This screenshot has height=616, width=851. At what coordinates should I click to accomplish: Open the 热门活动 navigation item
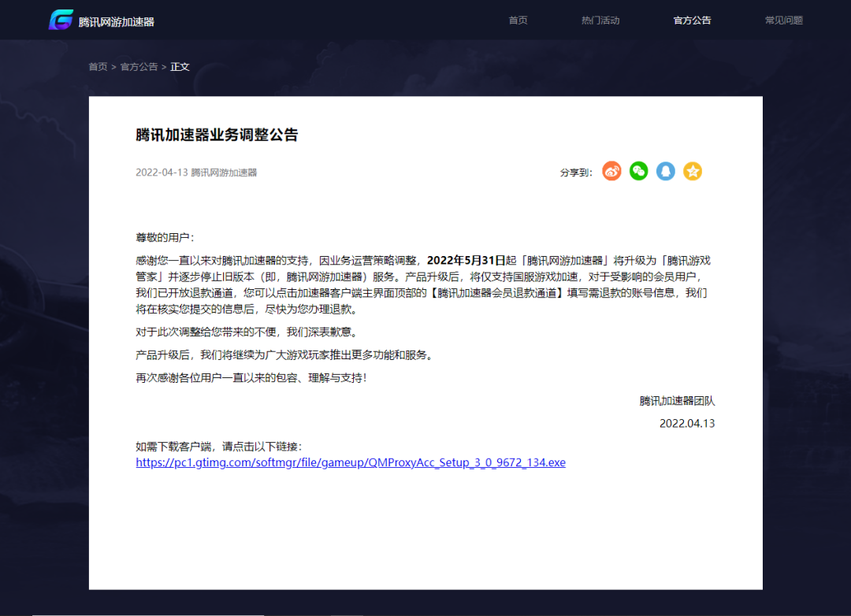[x=600, y=20]
